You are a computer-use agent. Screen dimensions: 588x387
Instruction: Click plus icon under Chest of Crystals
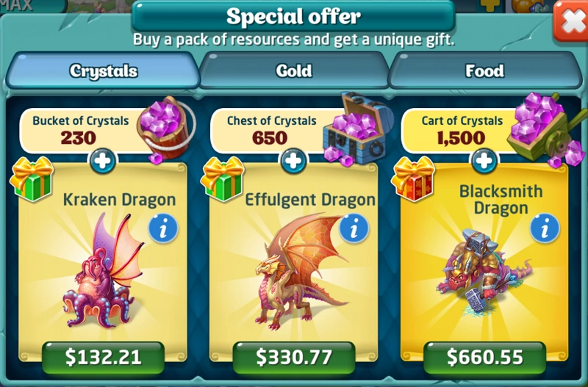(x=293, y=161)
